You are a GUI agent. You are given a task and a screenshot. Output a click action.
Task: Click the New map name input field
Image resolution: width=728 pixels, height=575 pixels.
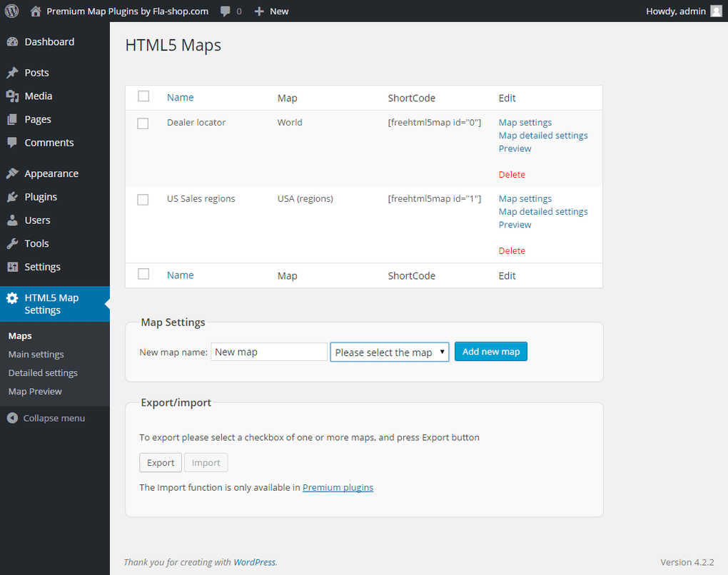pos(268,352)
